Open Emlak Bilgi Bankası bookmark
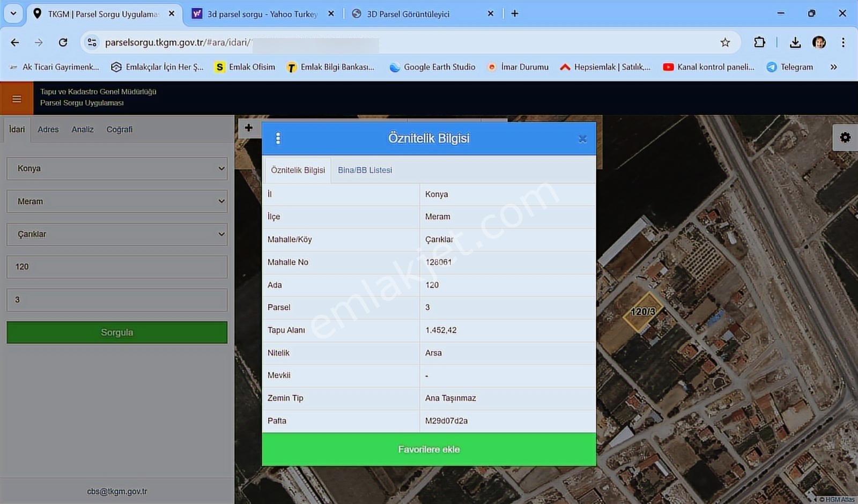This screenshot has width=858, height=504. (330, 67)
